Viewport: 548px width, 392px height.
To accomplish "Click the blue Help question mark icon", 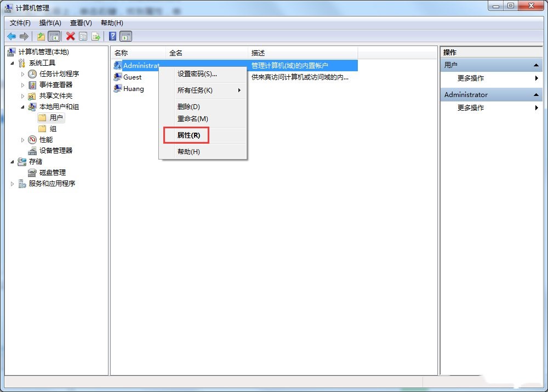I will click(x=112, y=36).
